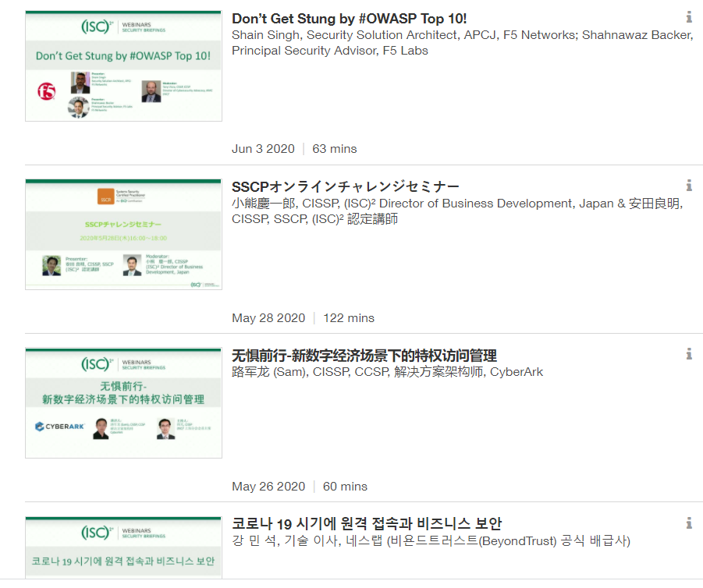Screen dimensions: 703x588
Task: Open "Don't Get Stung by #OWASP Top 10!" title
Action: [x=350, y=19]
